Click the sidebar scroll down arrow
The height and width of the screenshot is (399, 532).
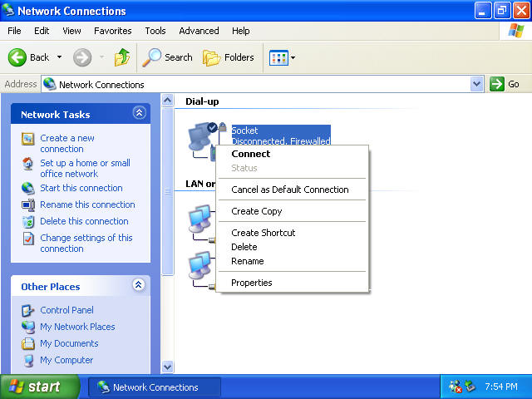tap(167, 367)
